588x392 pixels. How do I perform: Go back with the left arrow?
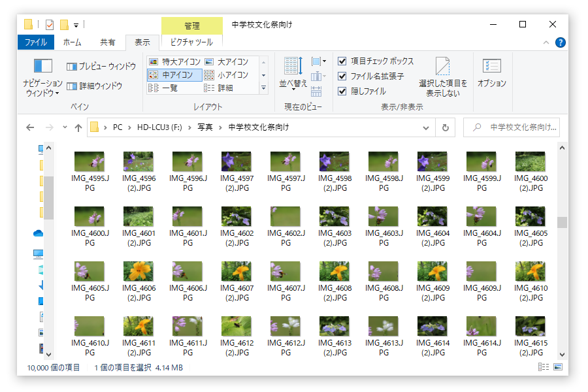click(30, 127)
